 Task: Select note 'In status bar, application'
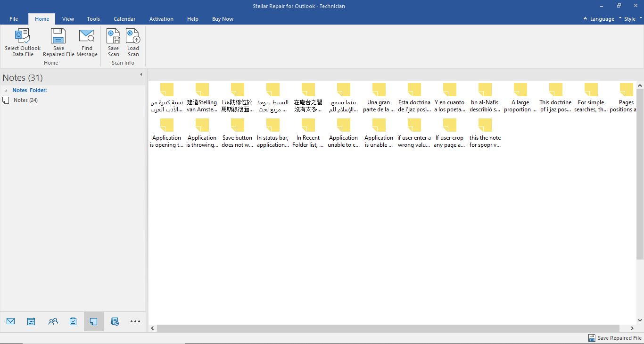click(x=272, y=134)
